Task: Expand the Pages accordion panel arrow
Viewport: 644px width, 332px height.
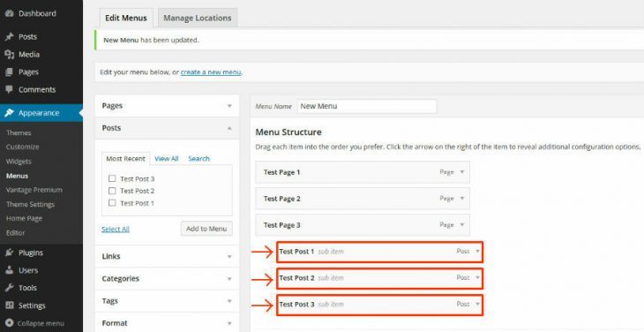Action: point(229,106)
